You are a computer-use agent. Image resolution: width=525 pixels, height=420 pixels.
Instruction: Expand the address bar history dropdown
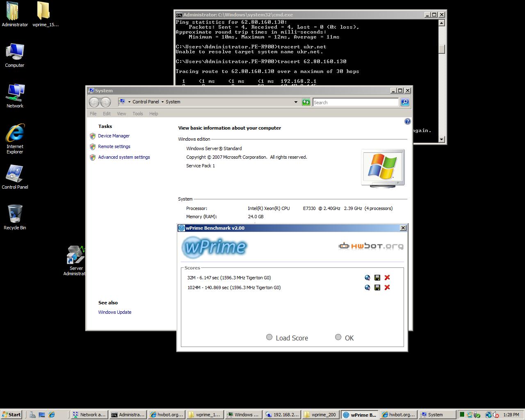coord(296,102)
